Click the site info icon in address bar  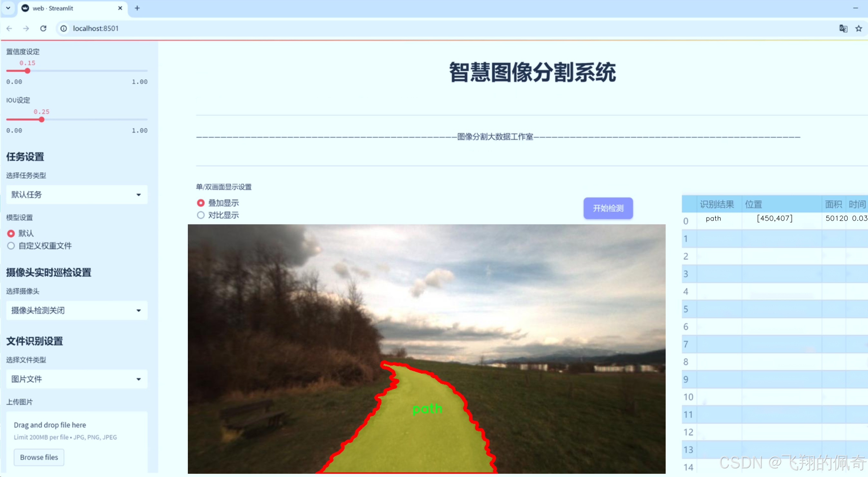coord(63,28)
